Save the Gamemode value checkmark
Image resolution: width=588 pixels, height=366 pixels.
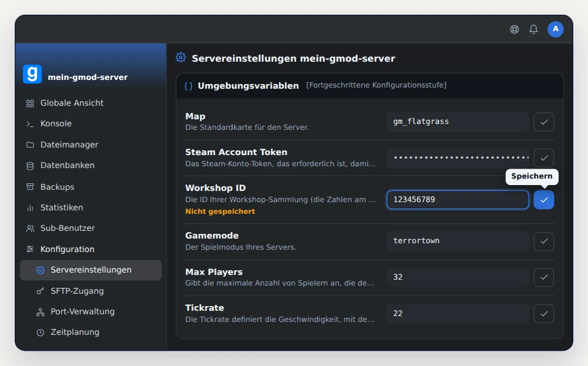click(544, 241)
